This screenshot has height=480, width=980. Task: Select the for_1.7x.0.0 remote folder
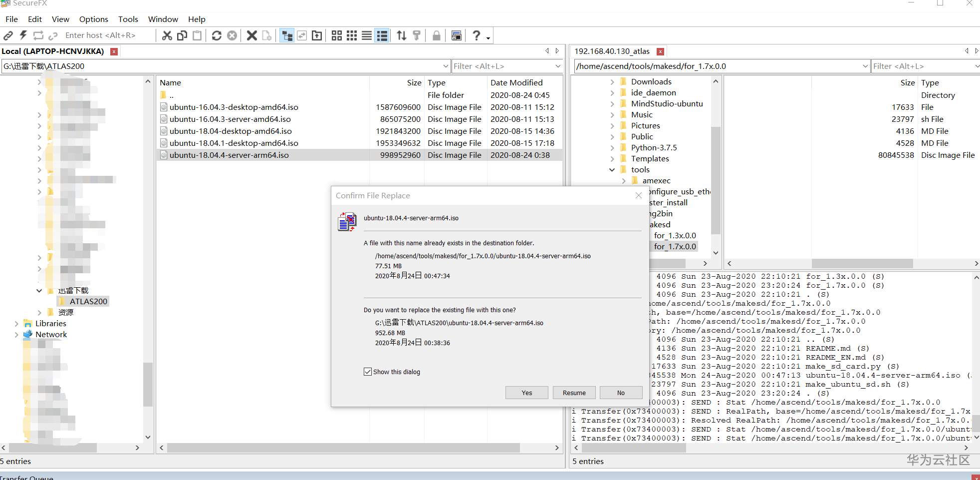[675, 246]
